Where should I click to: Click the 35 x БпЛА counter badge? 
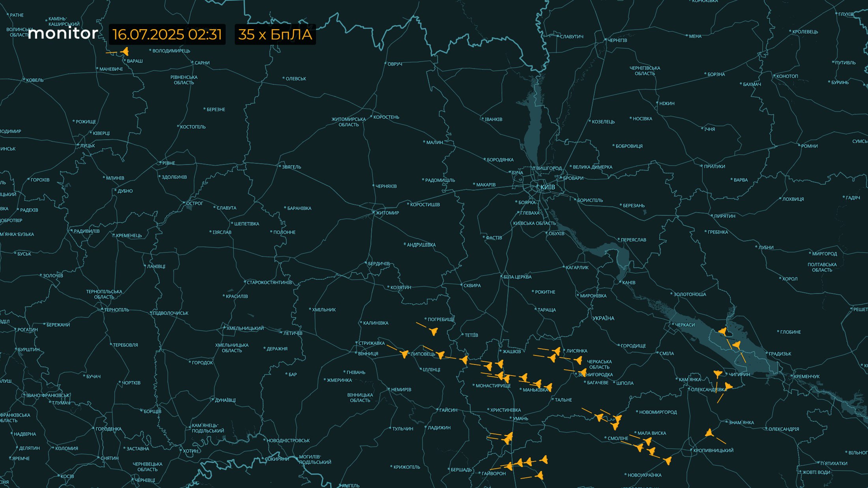275,34
